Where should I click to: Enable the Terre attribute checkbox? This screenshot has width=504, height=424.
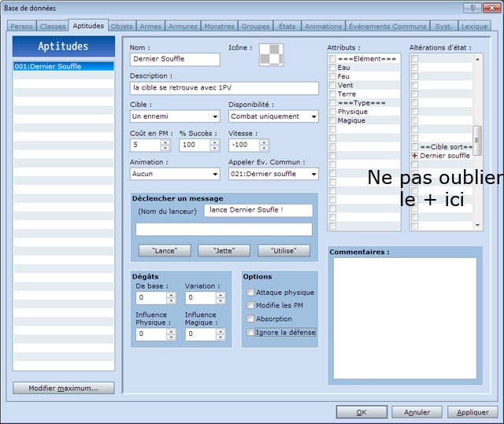[332, 94]
